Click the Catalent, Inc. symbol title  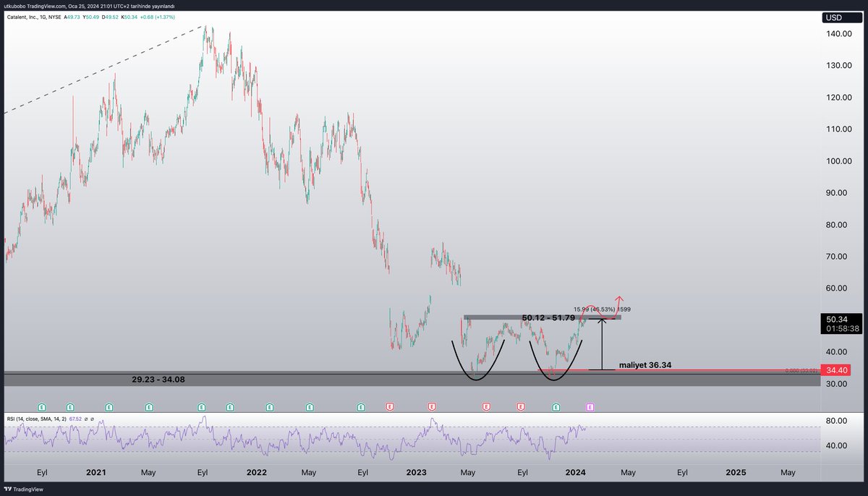(x=33, y=16)
